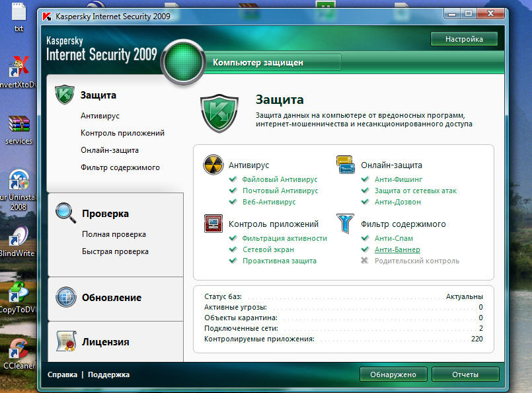This screenshot has height=393, width=532.
Task: Click the Сетевой экран link
Action: coord(268,249)
